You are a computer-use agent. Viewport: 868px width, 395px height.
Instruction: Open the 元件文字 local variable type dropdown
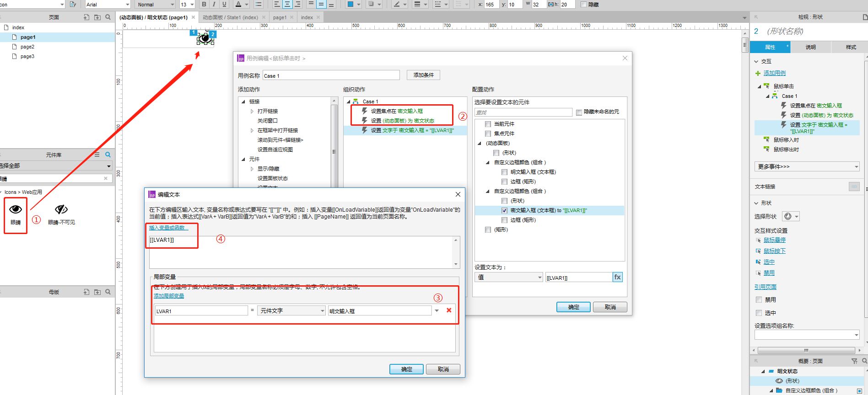291,310
